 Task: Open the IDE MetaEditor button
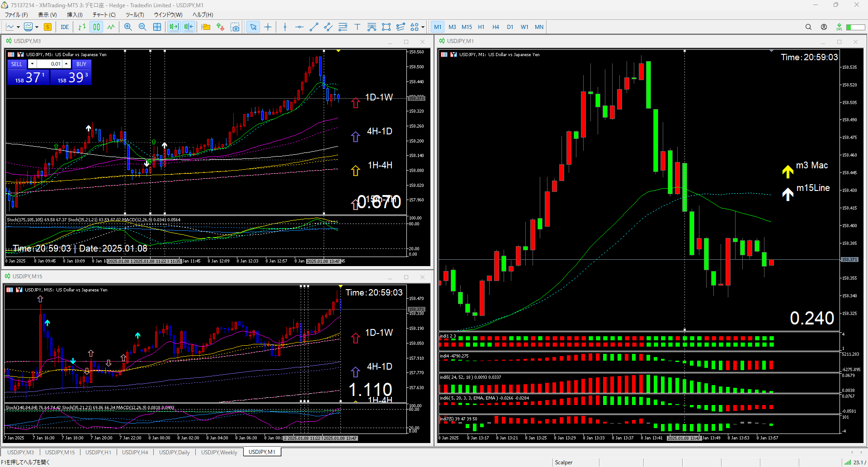point(65,27)
